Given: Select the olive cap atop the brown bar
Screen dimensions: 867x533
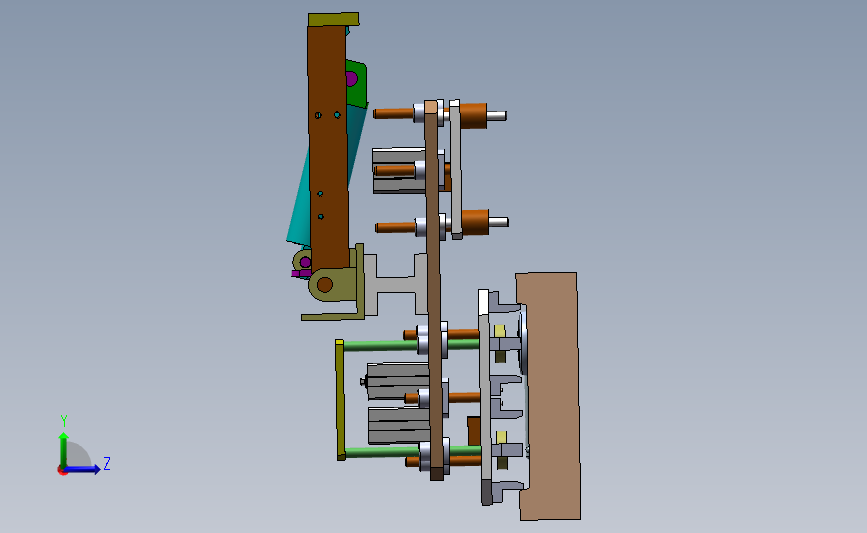Looking at the screenshot, I should click(x=333, y=19).
